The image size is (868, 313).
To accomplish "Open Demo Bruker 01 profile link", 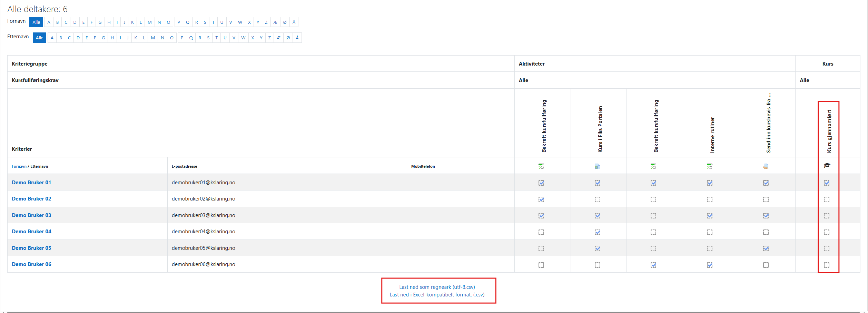I will pyautogui.click(x=31, y=183).
